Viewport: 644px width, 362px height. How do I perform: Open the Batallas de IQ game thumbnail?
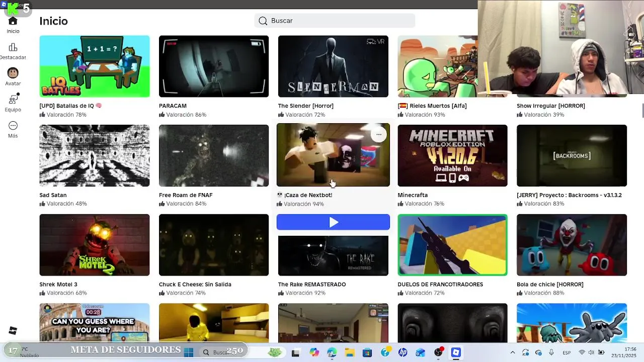(95, 66)
